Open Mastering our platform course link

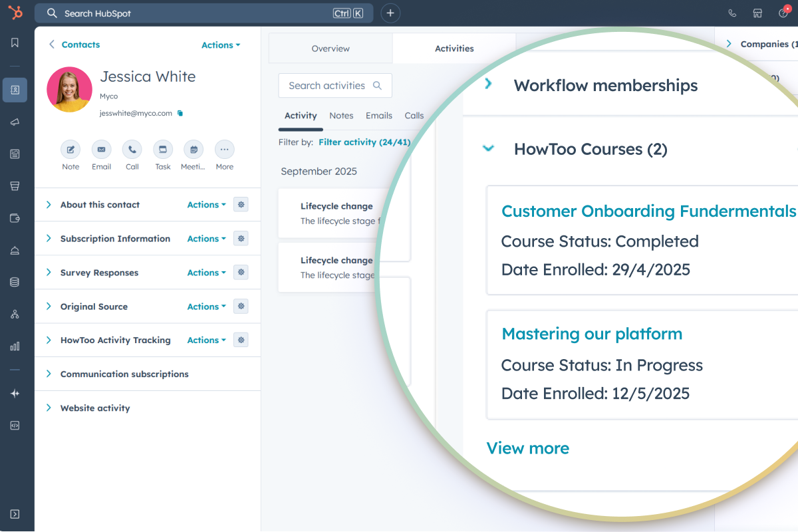point(592,334)
